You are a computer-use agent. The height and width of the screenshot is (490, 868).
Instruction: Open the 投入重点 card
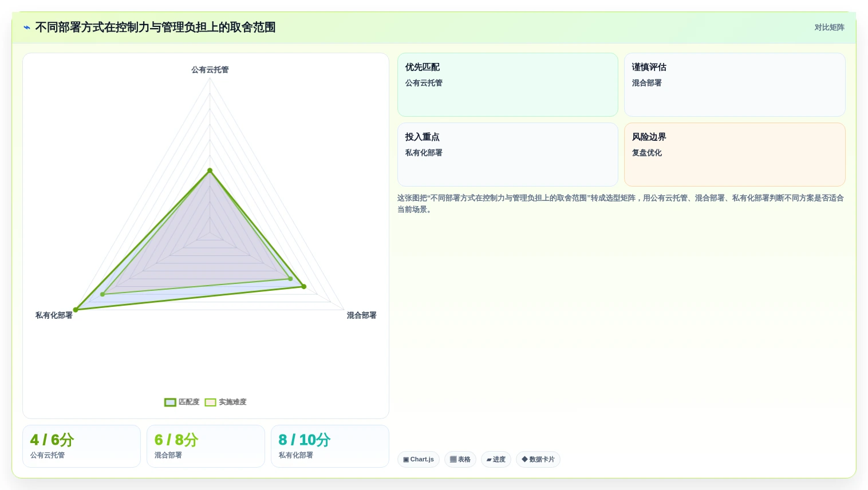pyautogui.click(x=508, y=155)
